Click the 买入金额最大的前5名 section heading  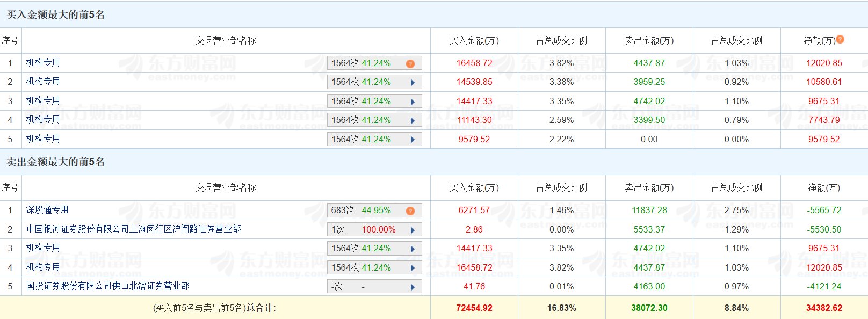click(x=55, y=15)
